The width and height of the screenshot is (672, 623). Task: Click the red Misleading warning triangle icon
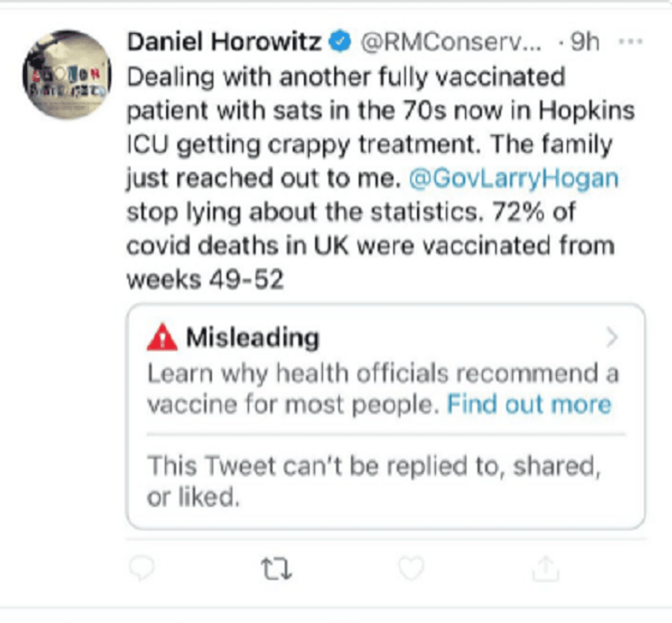tap(163, 338)
